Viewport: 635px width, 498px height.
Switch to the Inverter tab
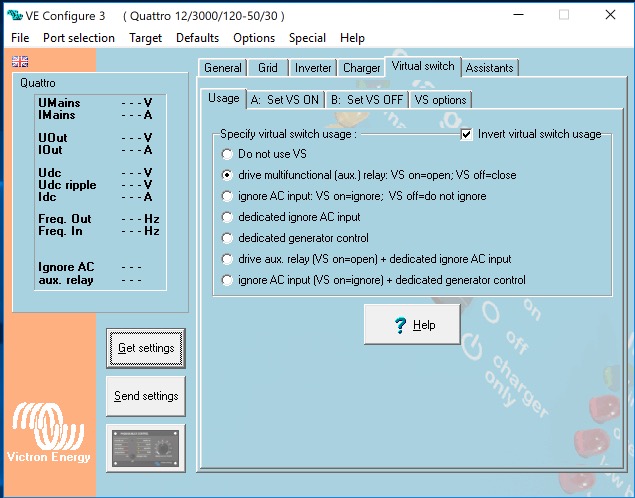[313, 68]
